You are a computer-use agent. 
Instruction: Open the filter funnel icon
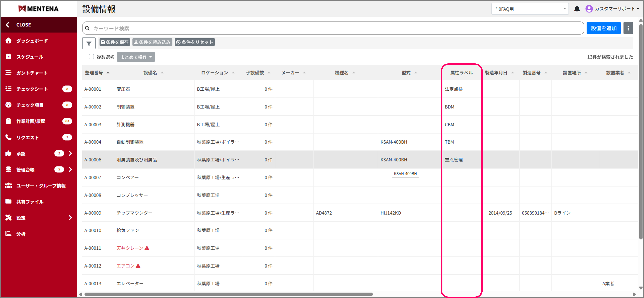(89, 43)
